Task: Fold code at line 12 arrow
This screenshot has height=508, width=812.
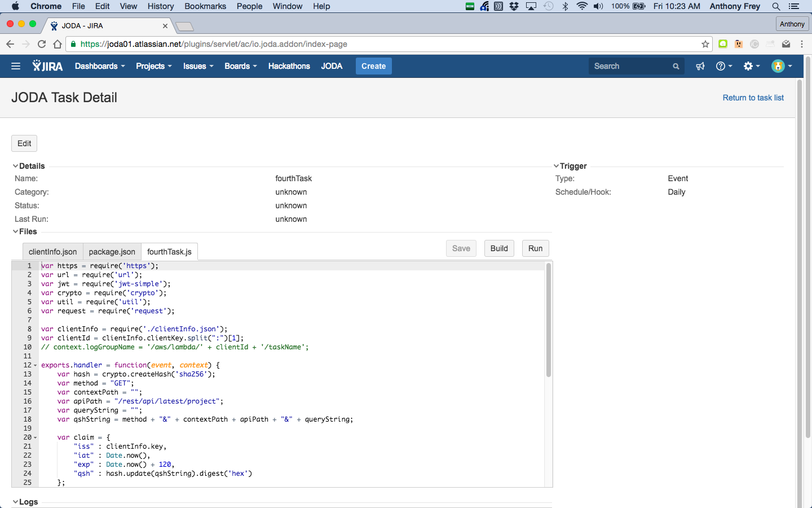Action: point(36,365)
